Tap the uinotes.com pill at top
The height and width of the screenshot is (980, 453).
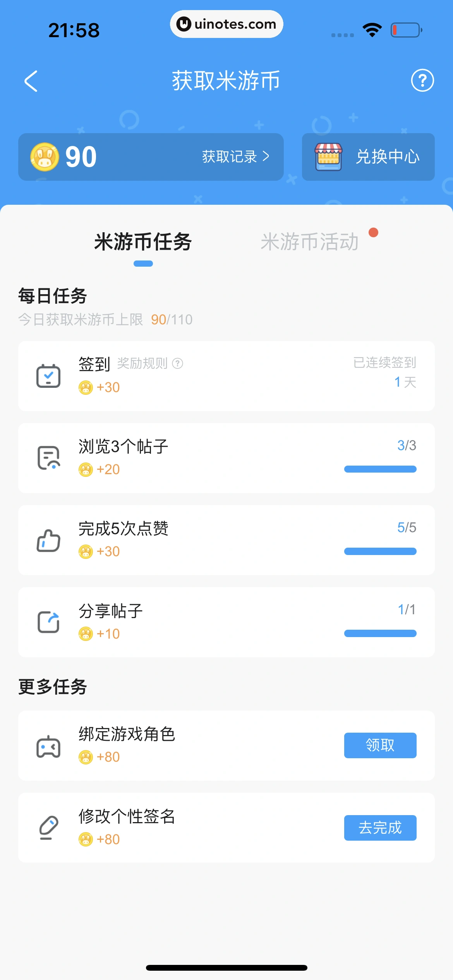click(226, 24)
